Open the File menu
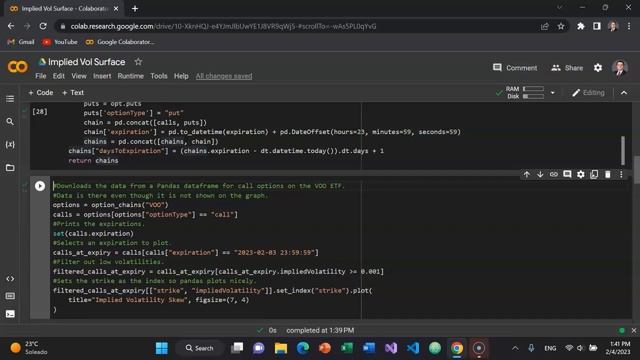 pyautogui.click(x=40, y=76)
